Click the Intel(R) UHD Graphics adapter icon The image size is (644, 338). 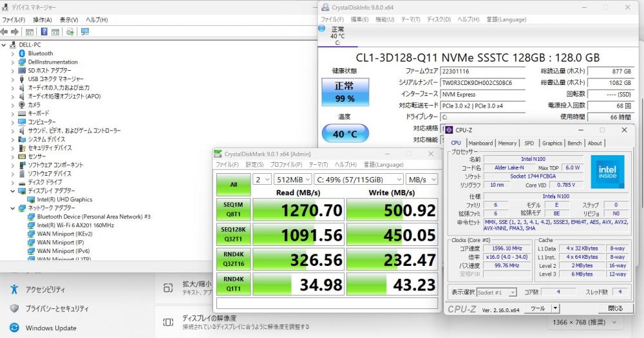(31, 199)
